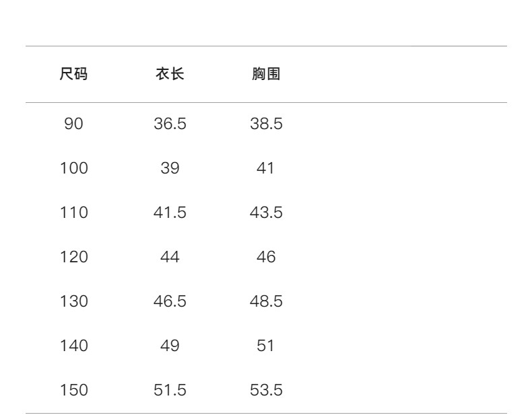The height and width of the screenshot is (415, 532).
Task: Click the 36.5 衣长 value
Action: pos(170,124)
